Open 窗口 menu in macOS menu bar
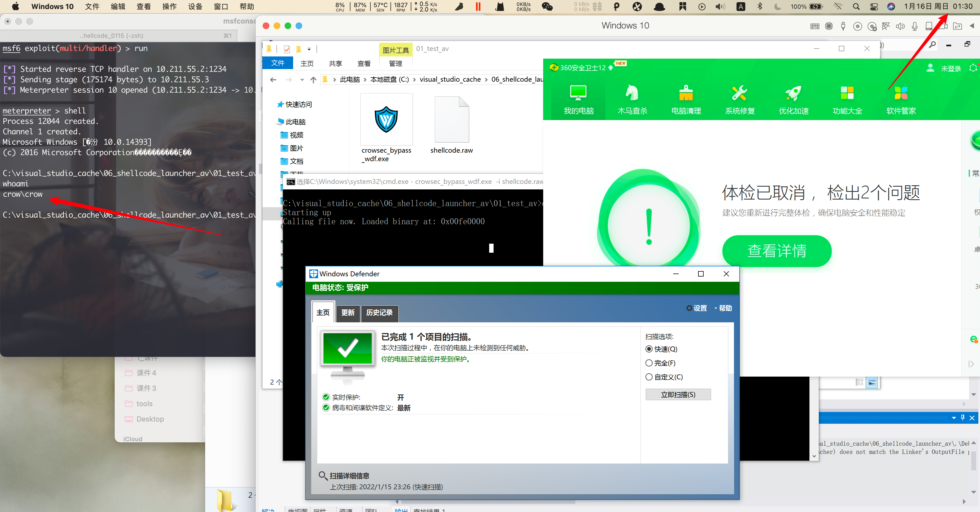Viewport: 980px width, 512px height. [x=221, y=7]
